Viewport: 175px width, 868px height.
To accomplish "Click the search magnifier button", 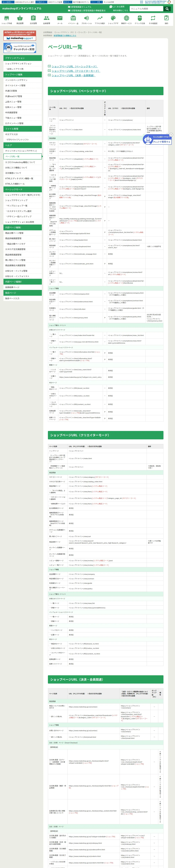I will click(x=167, y=9).
